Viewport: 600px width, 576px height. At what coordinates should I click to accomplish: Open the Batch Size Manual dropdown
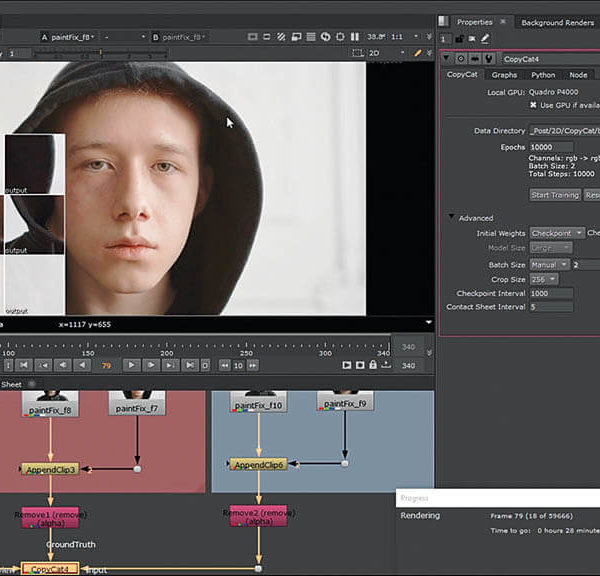[549, 264]
